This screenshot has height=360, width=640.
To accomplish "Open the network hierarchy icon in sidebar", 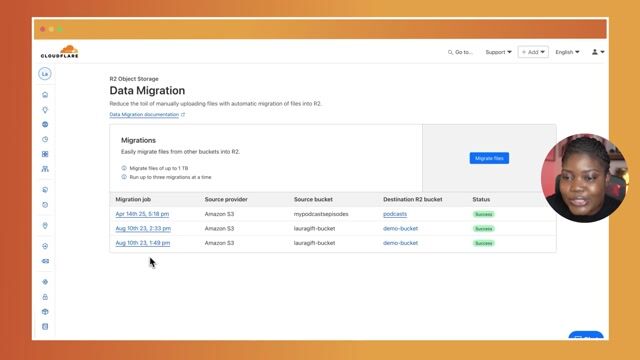I will pyautogui.click(x=45, y=169).
